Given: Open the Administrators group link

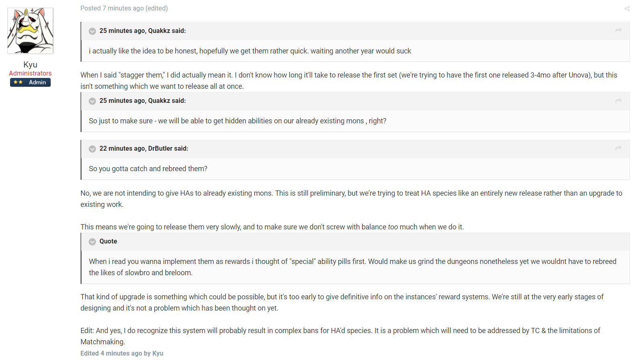Looking at the screenshot, I should pos(30,74).
